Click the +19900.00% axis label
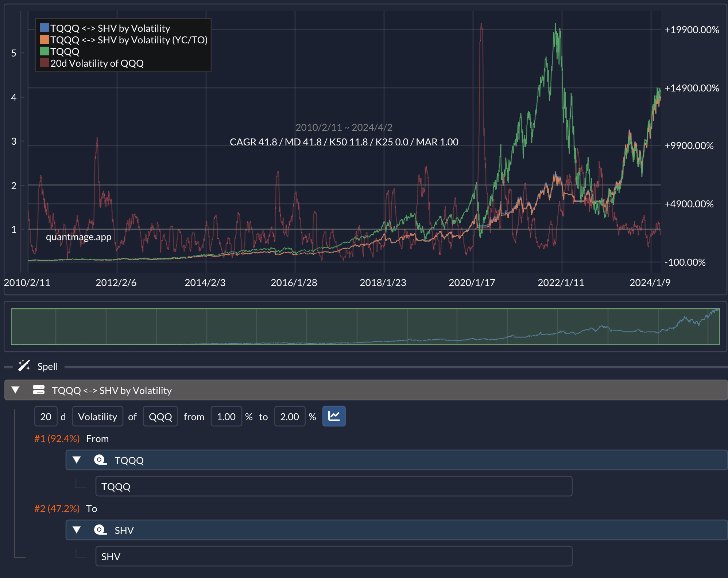The width and height of the screenshot is (728, 578). [x=692, y=30]
